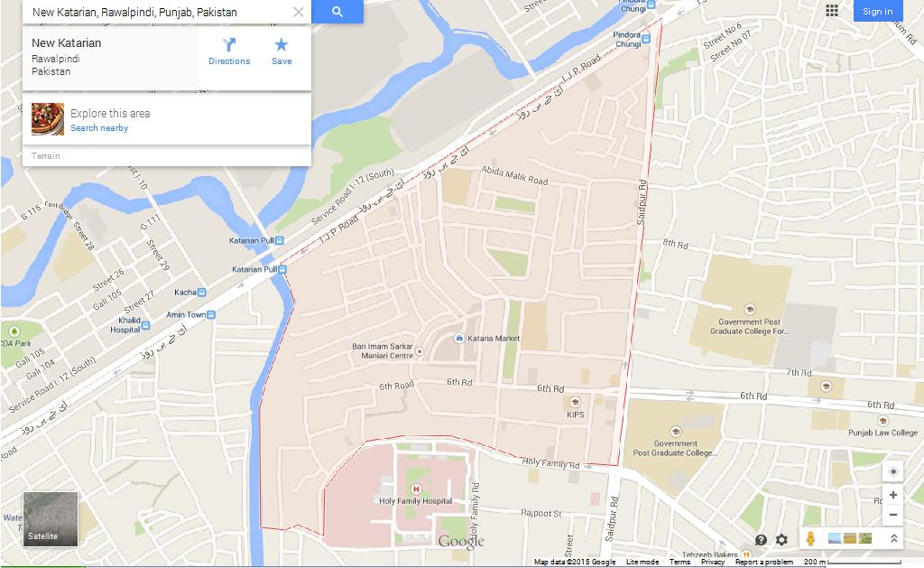Viewport: 924px width, 568px height.
Task: Click the Pindora Chungi transit icon
Action: (x=646, y=40)
